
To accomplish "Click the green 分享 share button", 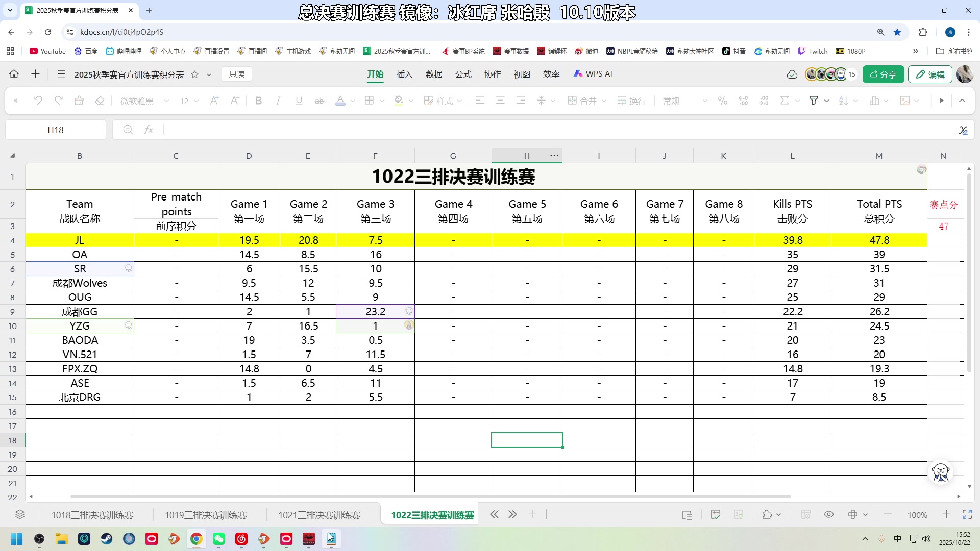I will click(x=883, y=74).
